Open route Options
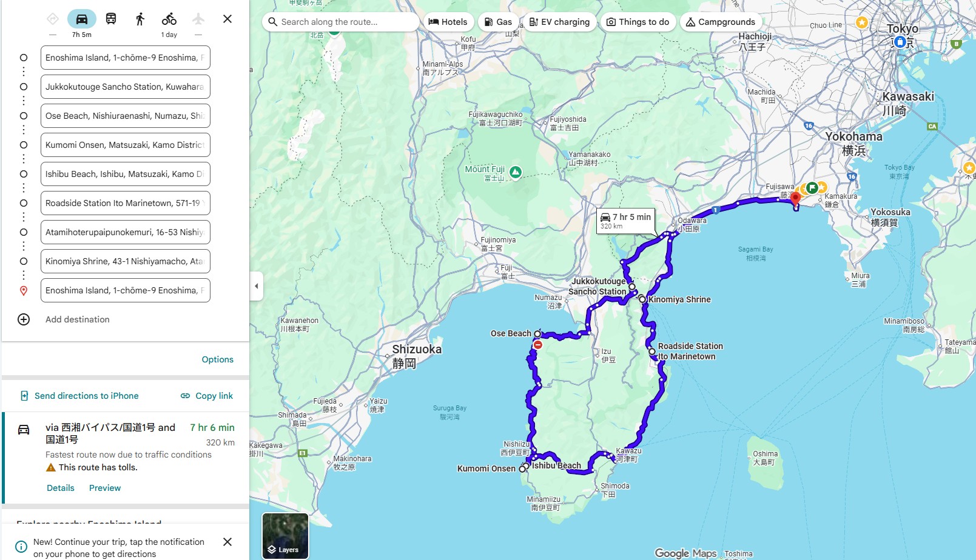This screenshot has height=560, width=976. tap(218, 359)
